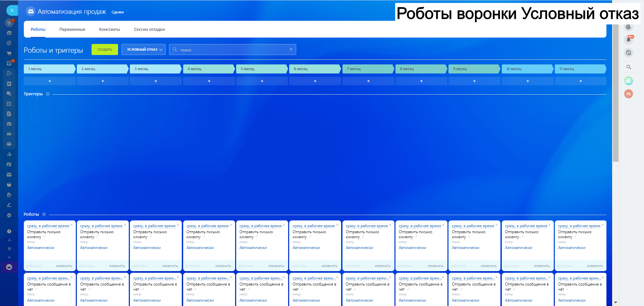The image size is (644, 306).
Task: Select the 7 месяц stage header
Action: (x=368, y=69)
